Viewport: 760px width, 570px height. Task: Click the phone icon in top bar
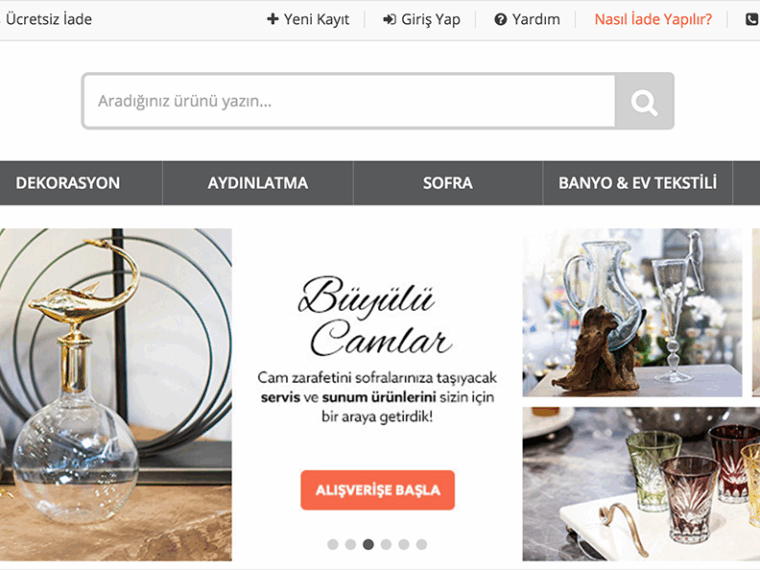pos(752,19)
